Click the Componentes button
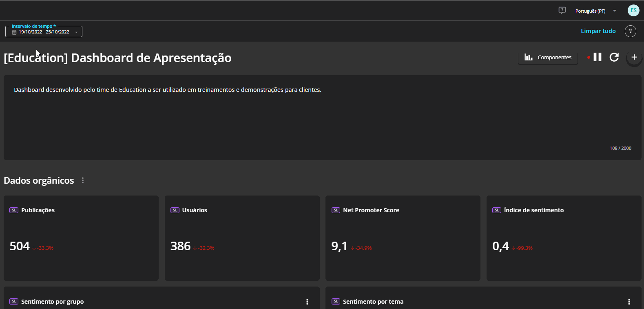Screen dimensions: 644x309 point(548,58)
